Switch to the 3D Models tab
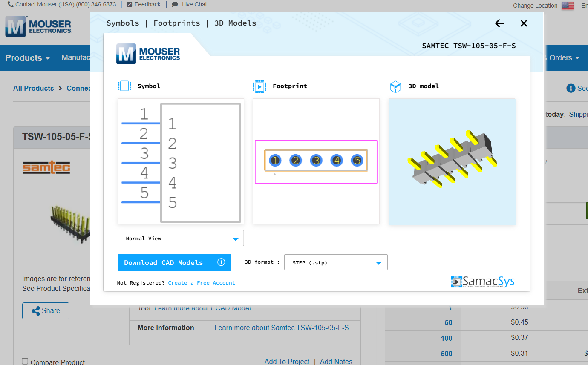Image resolution: width=588 pixels, height=365 pixels. pos(235,23)
